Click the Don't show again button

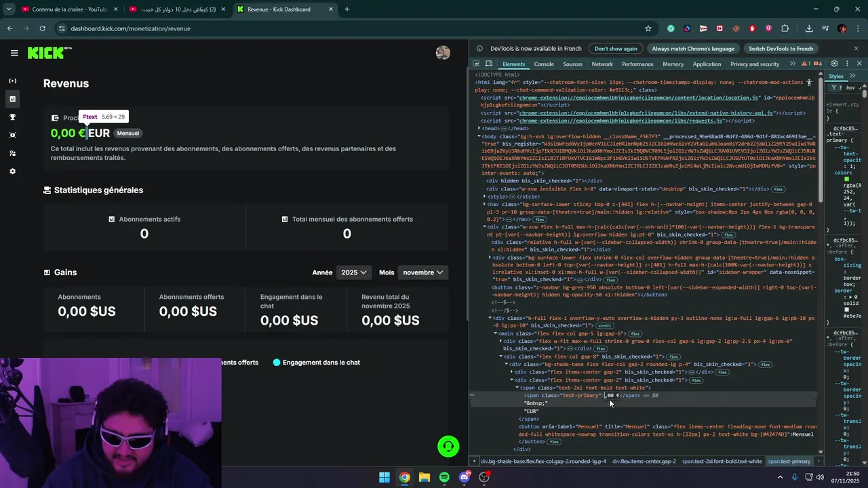click(616, 49)
